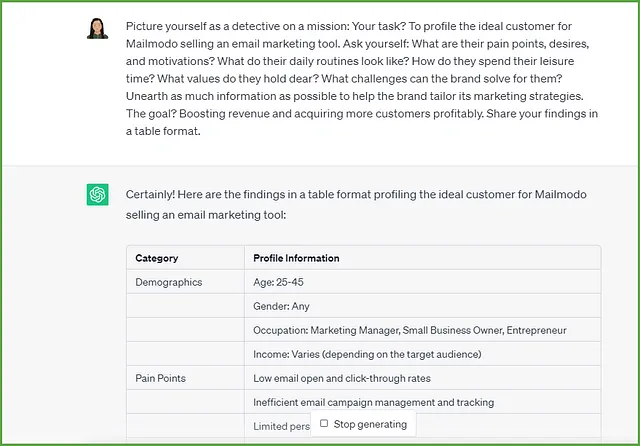This screenshot has height=446, width=640.
Task: Click the stop square icon
Action: coord(324,423)
